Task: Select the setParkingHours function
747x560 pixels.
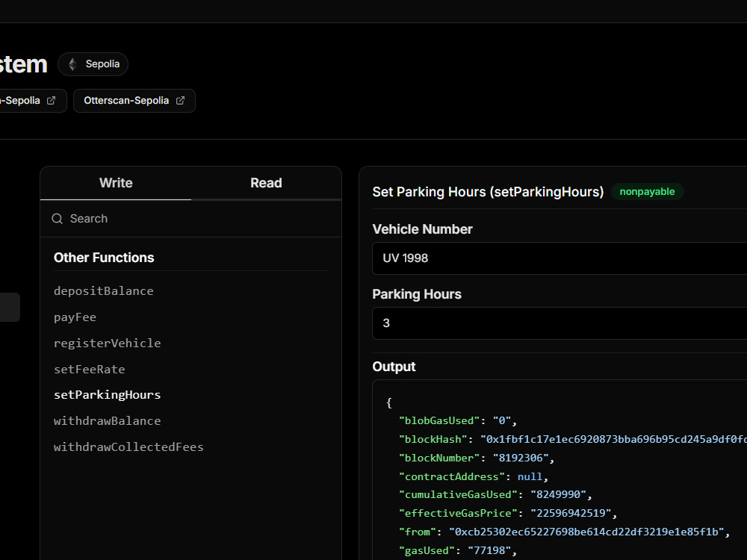Action: 107,395
